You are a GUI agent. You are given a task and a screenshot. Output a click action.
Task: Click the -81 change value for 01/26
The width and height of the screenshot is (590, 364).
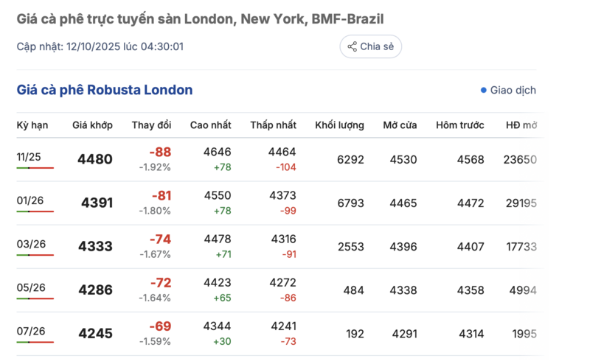(x=160, y=195)
